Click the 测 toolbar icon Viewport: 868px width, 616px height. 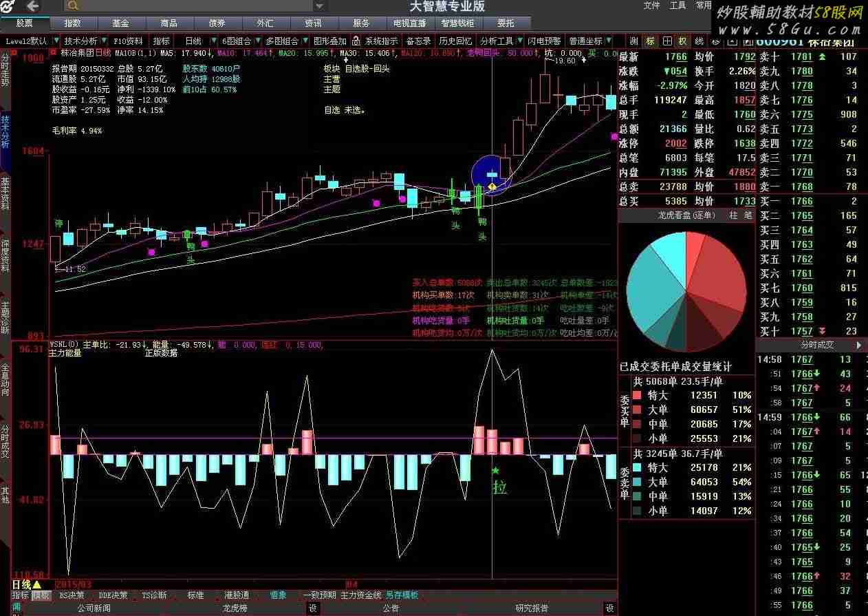pyautogui.click(x=633, y=41)
